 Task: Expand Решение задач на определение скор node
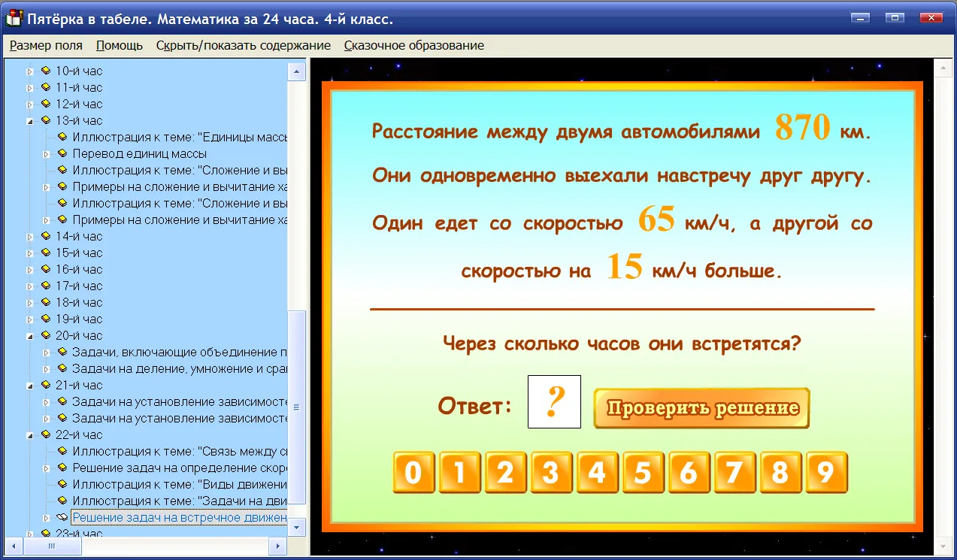click(x=47, y=468)
